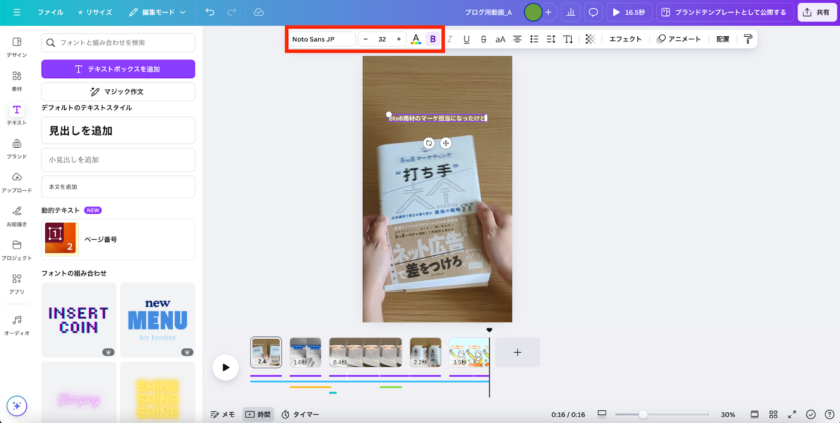Open the text color picker

(x=416, y=39)
